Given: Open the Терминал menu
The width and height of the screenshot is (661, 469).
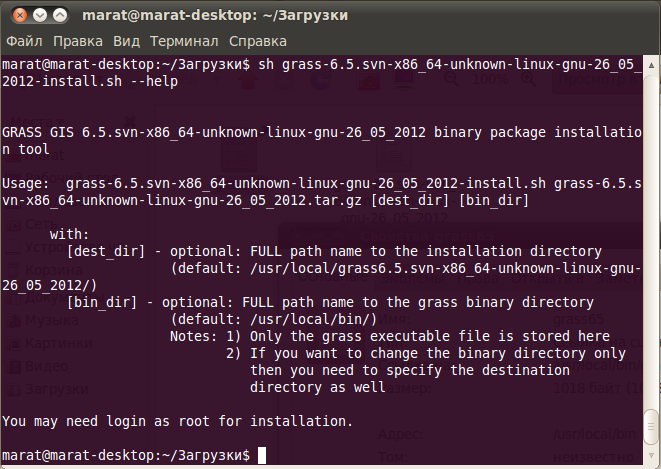Looking at the screenshot, I should (184, 41).
